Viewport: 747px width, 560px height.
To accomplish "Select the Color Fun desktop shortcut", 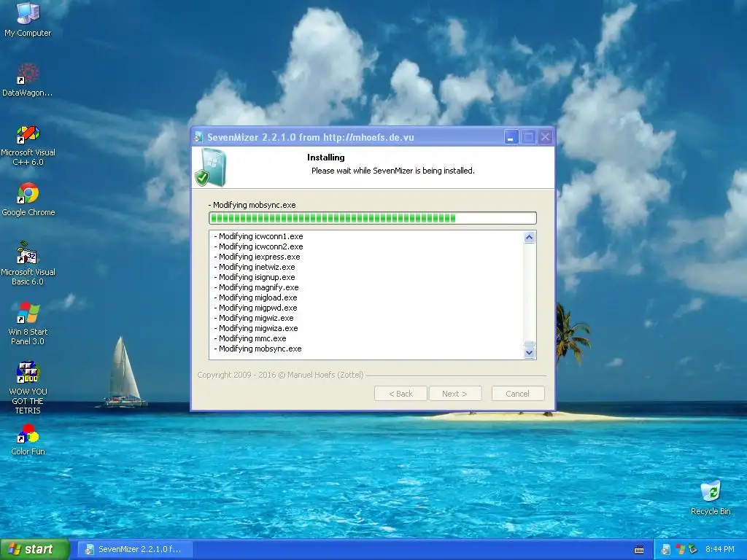I will pyautogui.click(x=28, y=439).
